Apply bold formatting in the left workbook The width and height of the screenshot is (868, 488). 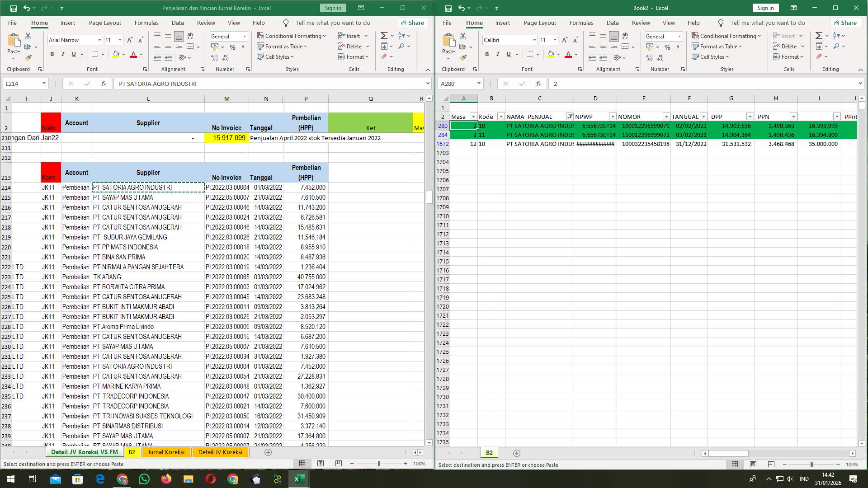tap(52, 54)
